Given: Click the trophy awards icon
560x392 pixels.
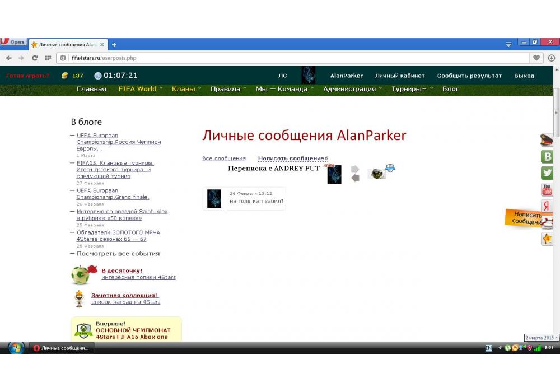Looking at the screenshot, I should coord(80,298).
